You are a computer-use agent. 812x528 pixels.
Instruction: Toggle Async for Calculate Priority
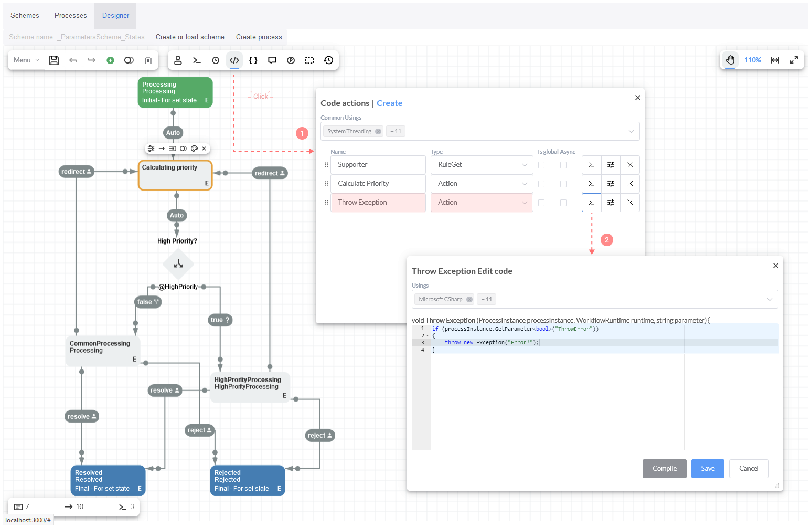coord(563,184)
